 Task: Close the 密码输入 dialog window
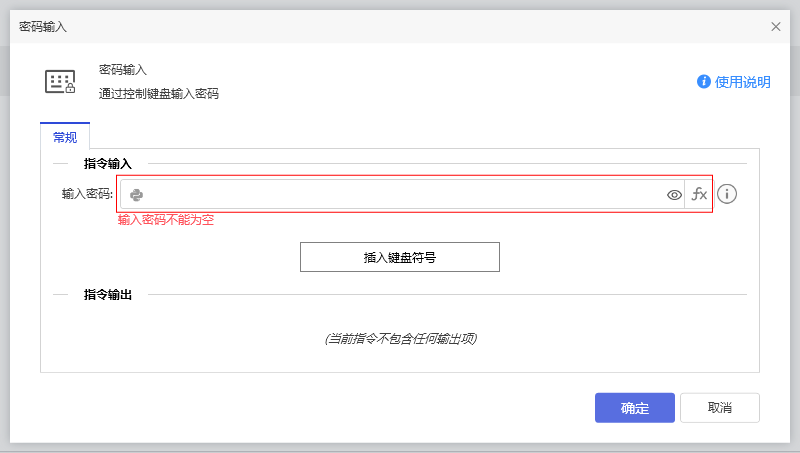(776, 27)
